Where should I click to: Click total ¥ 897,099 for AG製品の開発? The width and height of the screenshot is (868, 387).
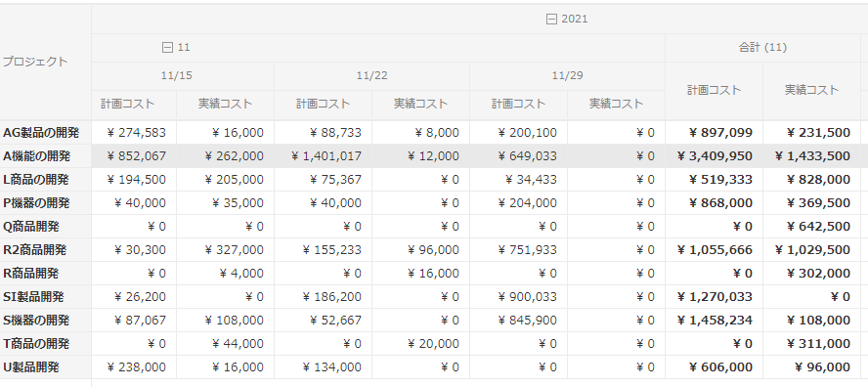[715, 133]
